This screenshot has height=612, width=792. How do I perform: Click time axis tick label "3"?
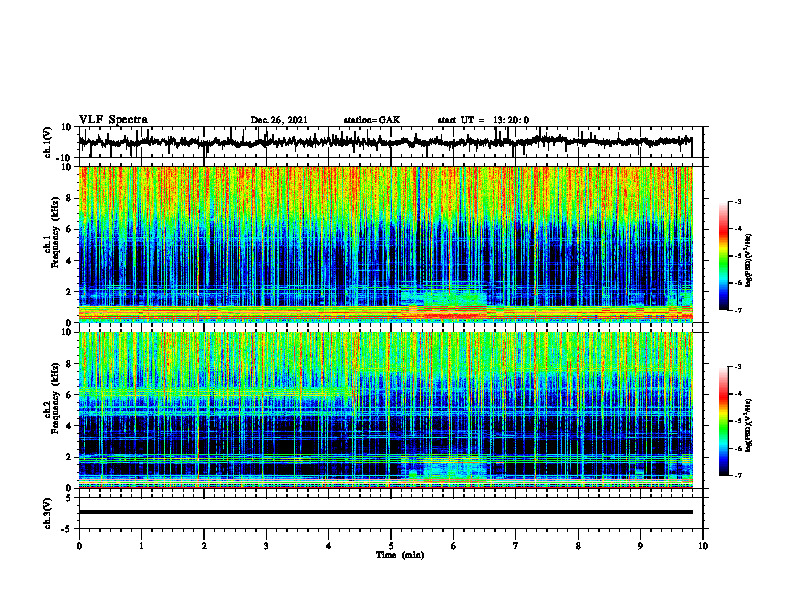266,546
